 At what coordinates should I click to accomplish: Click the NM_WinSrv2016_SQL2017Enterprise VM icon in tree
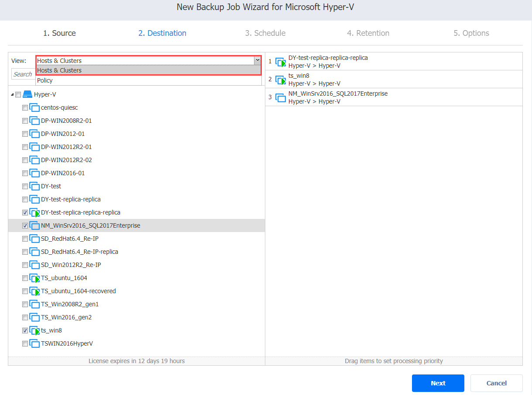point(34,225)
